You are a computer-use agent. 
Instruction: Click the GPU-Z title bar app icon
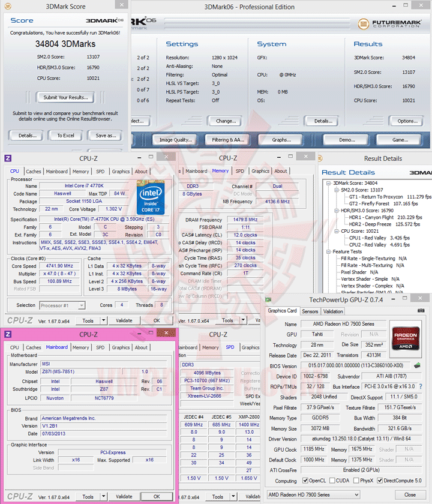tap(268, 299)
